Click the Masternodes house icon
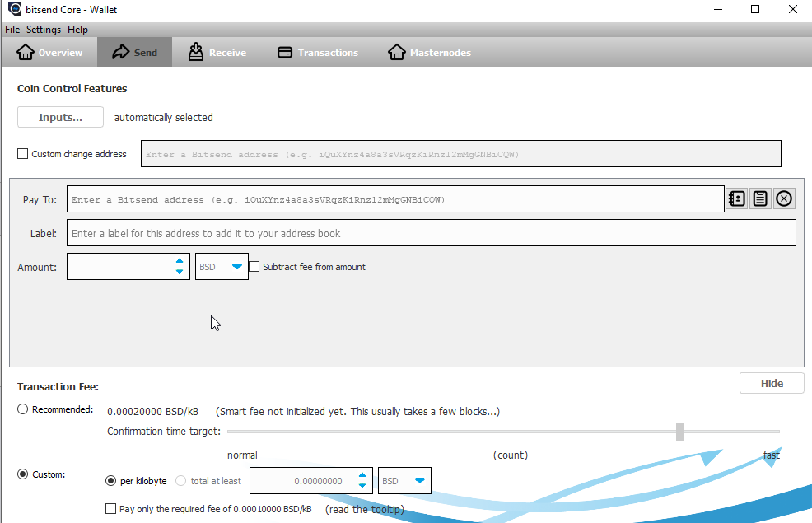 click(x=397, y=53)
